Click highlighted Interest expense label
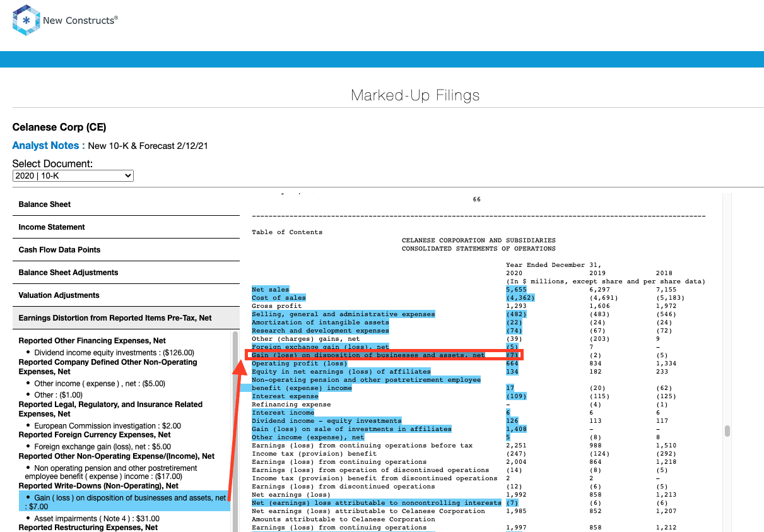The image size is (764, 532). click(285, 396)
